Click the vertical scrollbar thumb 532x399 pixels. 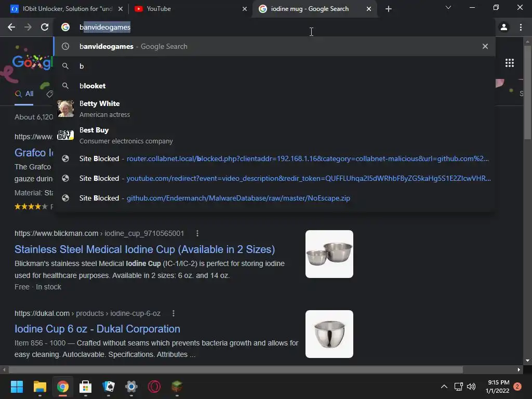pos(527,91)
